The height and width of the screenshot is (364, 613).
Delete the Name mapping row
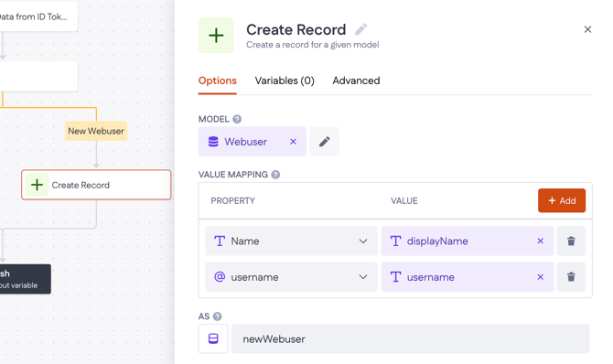point(571,241)
